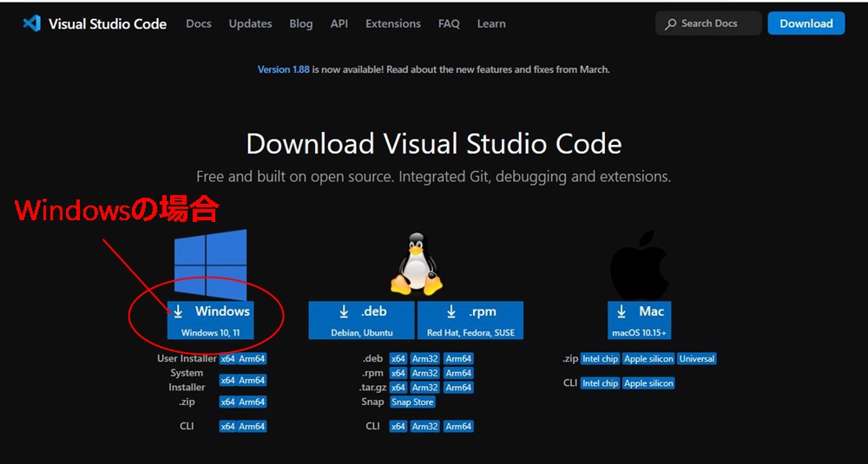This screenshot has width=868, height=464.
Task: Download Windows System Installer x64
Action: 227,381
